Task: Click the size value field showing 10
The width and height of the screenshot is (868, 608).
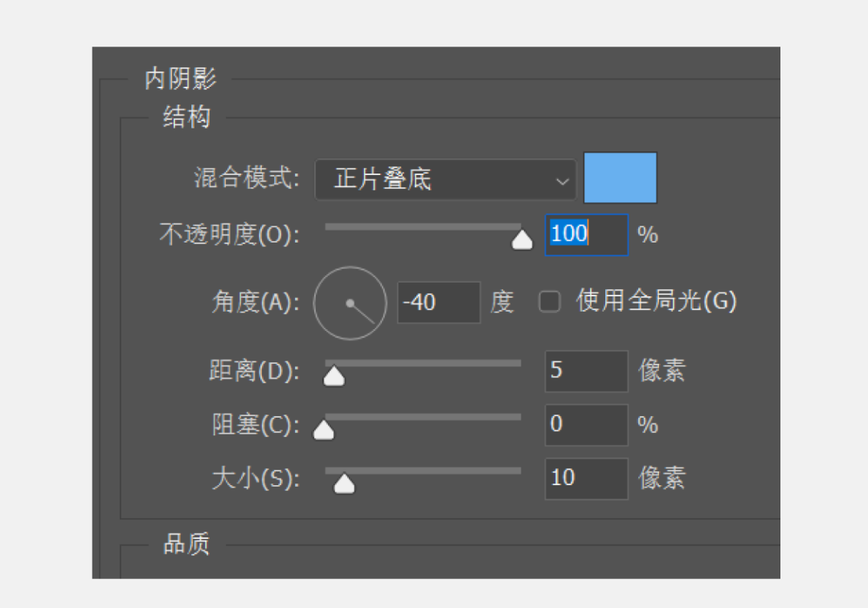Action: (x=586, y=479)
